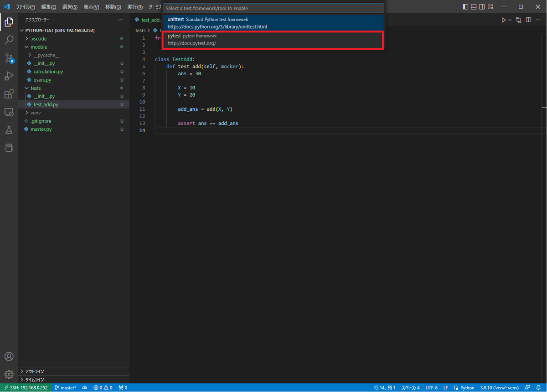Open Source Control from the Activity Bar

point(9,58)
